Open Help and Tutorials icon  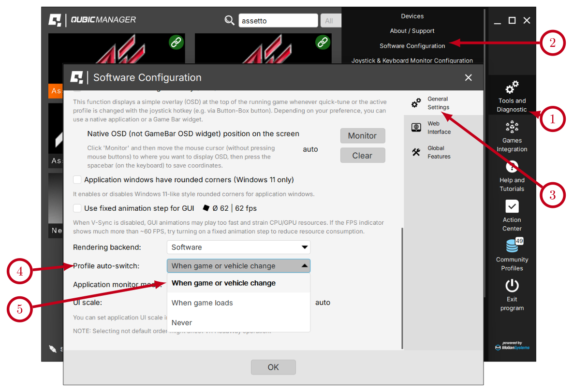click(x=512, y=167)
